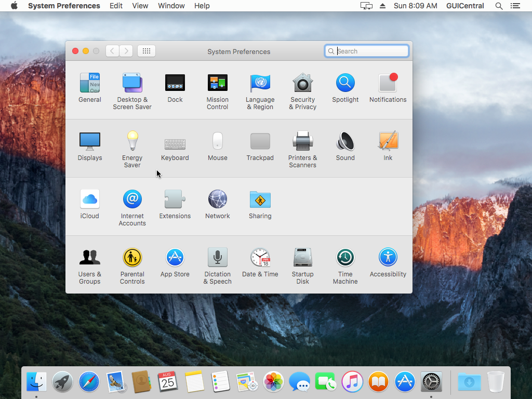Viewport: 532px width, 399px height.
Task: Open Messages from the Dock
Action: pyautogui.click(x=299, y=381)
